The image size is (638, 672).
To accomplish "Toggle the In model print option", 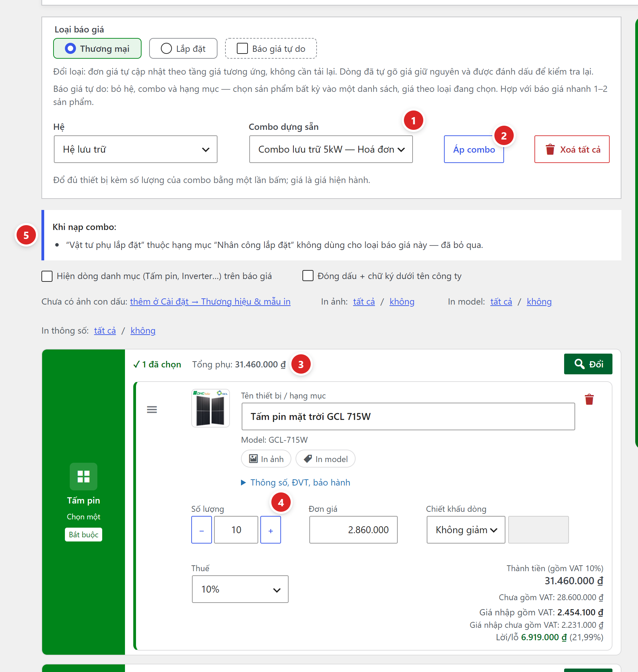I will [x=326, y=459].
